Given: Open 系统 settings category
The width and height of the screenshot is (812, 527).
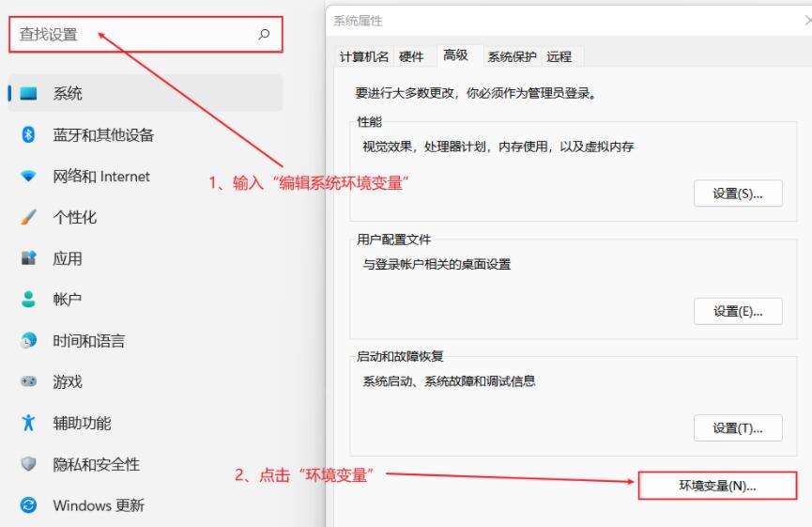Looking at the screenshot, I should (146, 93).
